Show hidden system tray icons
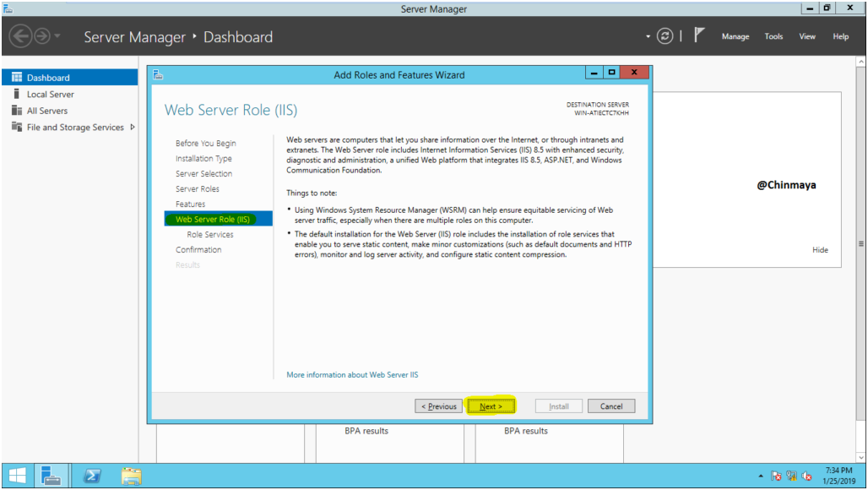 tap(760, 476)
